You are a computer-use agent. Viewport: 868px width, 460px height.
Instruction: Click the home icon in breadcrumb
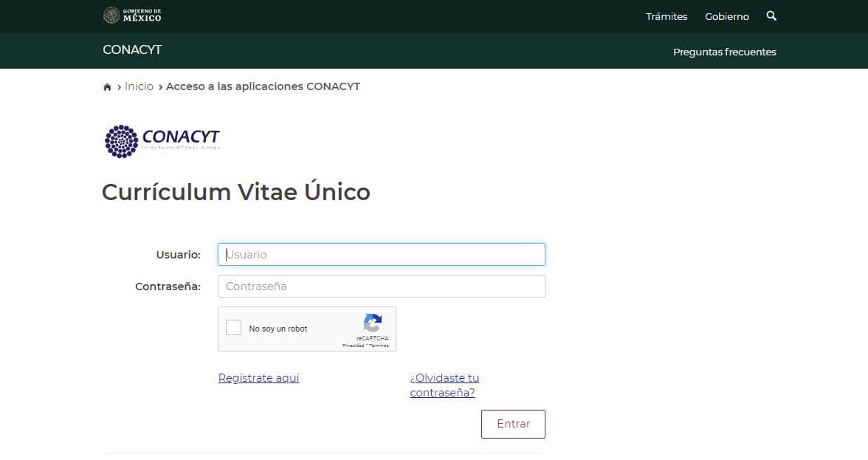[x=108, y=87]
